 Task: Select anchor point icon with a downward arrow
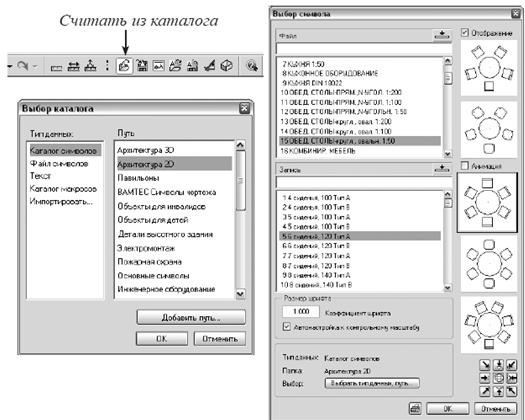point(499,365)
